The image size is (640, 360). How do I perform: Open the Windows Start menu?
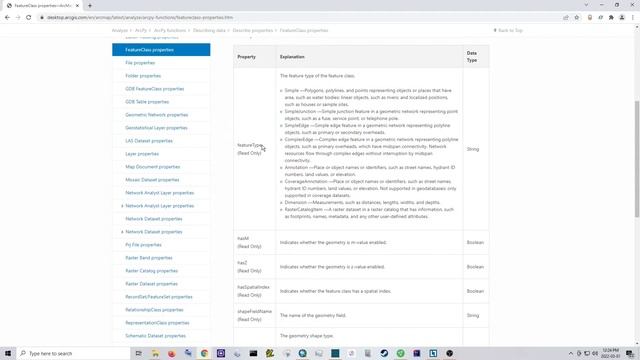[x=8, y=353]
